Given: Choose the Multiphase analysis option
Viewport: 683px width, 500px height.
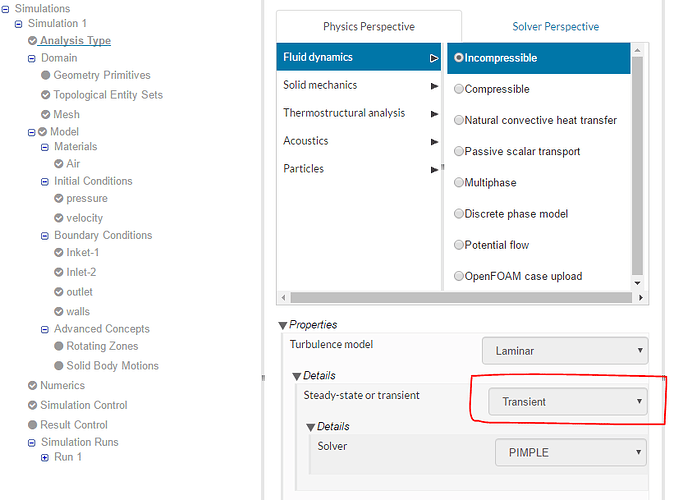Looking at the screenshot, I should pyautogui.click(x=459, y=183).
